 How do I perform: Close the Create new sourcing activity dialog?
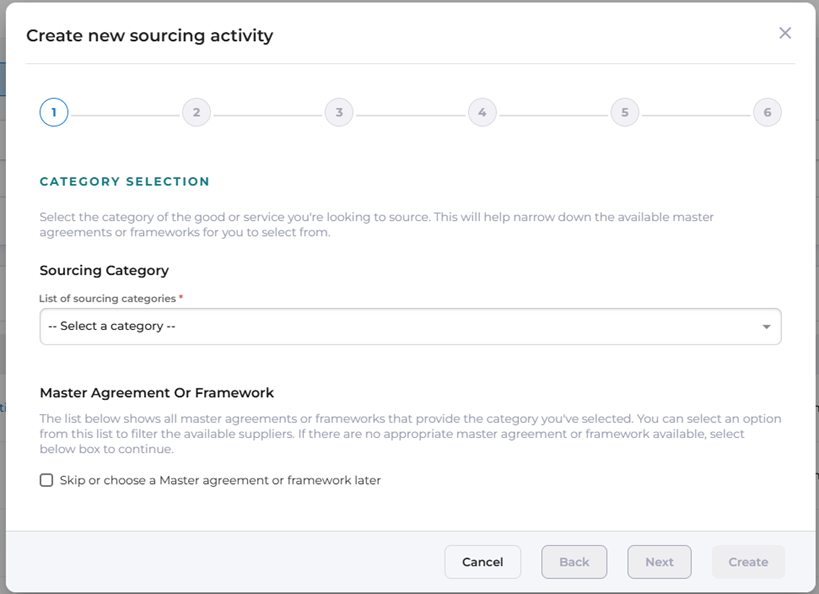(x=785, y=33)
